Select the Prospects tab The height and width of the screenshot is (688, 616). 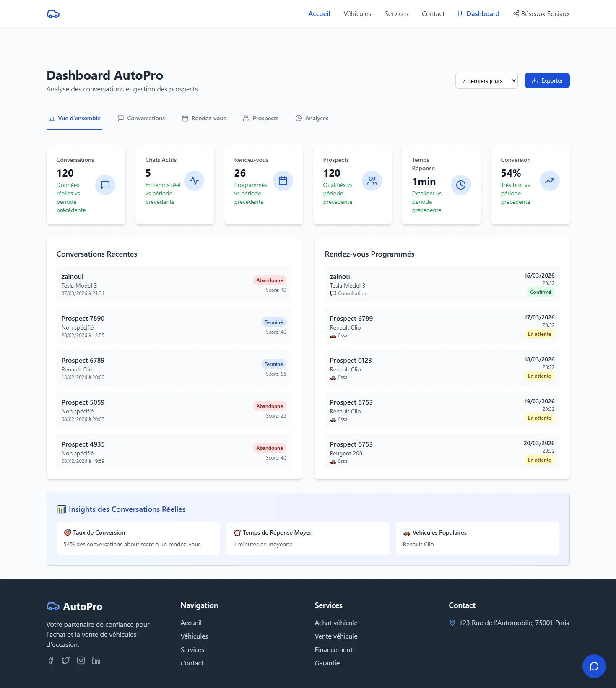[261, 118]
